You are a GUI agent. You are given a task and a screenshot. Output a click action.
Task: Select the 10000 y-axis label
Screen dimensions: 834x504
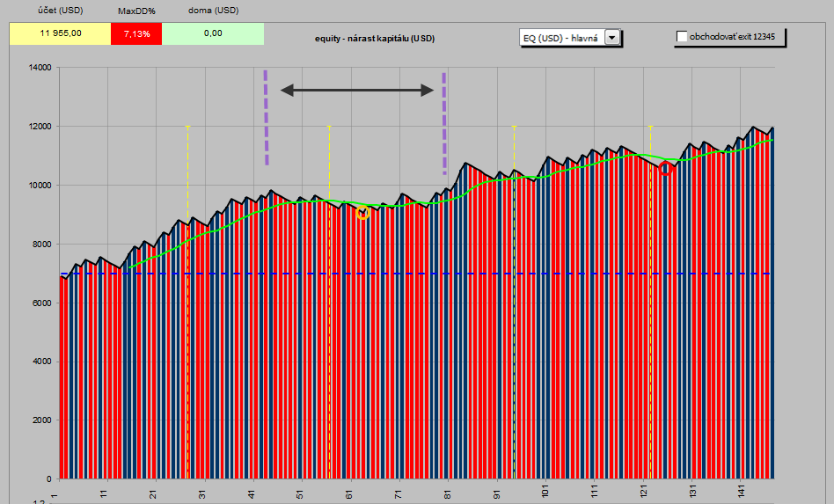[x=40, y=186]
